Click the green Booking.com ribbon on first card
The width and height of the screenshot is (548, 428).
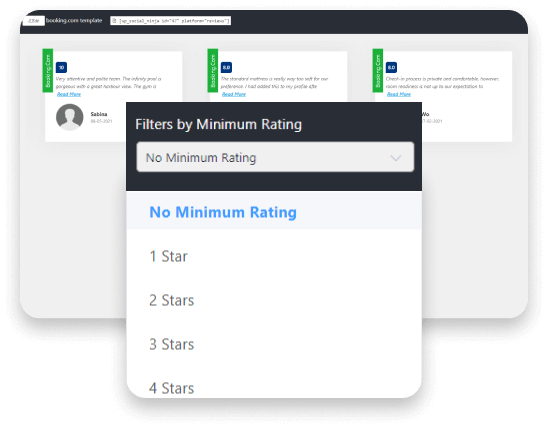(x=48, y=71)
